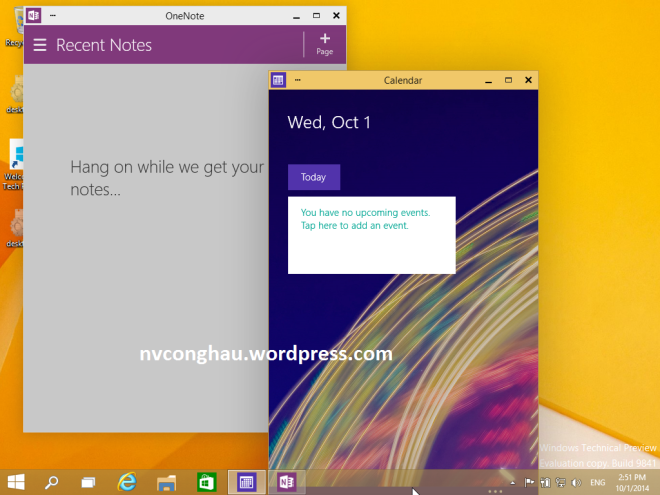The height and width of the screenshot is (495, 660).
Task: Open Action Center flag icon
Action: coord(529,482)
